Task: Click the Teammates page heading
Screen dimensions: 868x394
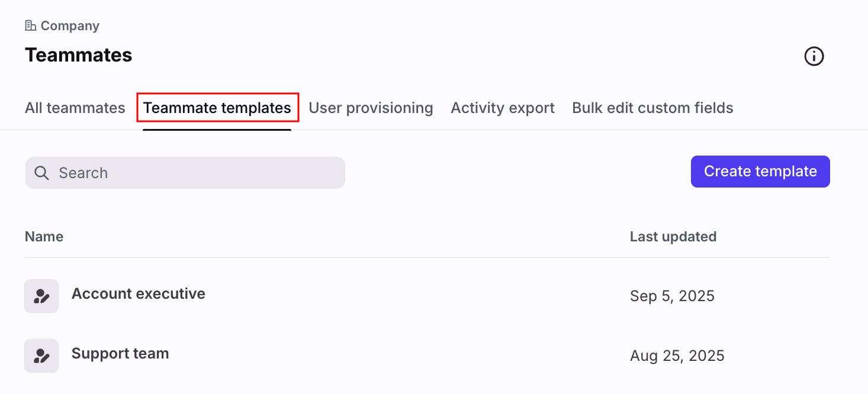Action: (79, 55)
